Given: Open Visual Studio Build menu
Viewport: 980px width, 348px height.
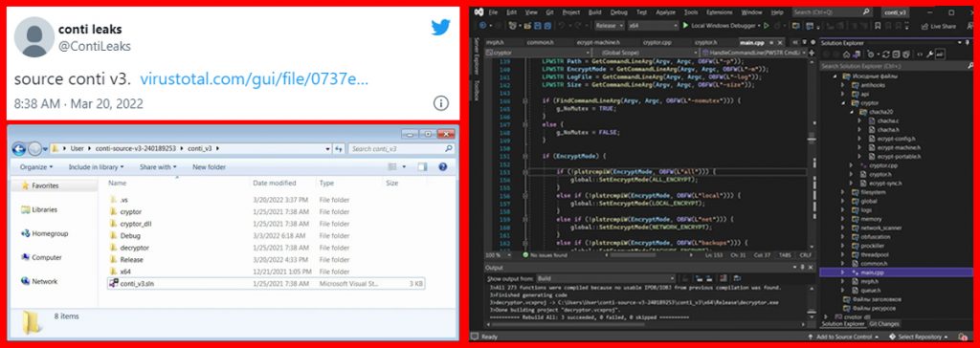Looking at the screenshot, I should pyautogui.click(x=594, y=11).
